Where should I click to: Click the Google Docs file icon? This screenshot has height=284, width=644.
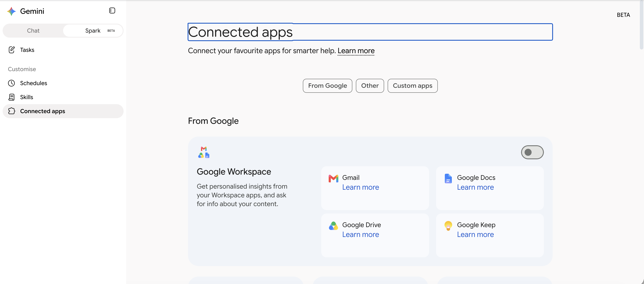point(448,179)
